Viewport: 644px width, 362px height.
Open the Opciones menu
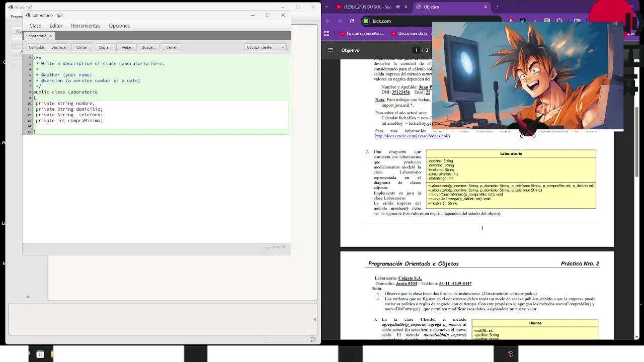click(119, 26)
